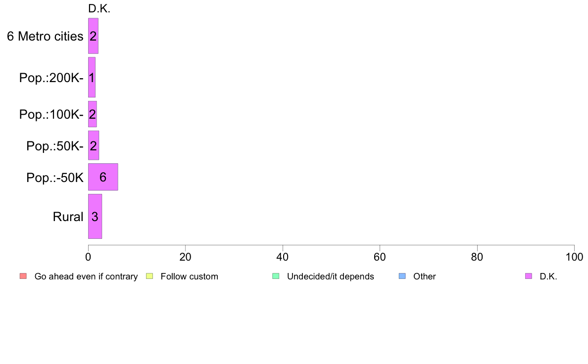588x364 pixels.
Task: Click the 100 tick on the x-axis
Action: click(574, 257)
